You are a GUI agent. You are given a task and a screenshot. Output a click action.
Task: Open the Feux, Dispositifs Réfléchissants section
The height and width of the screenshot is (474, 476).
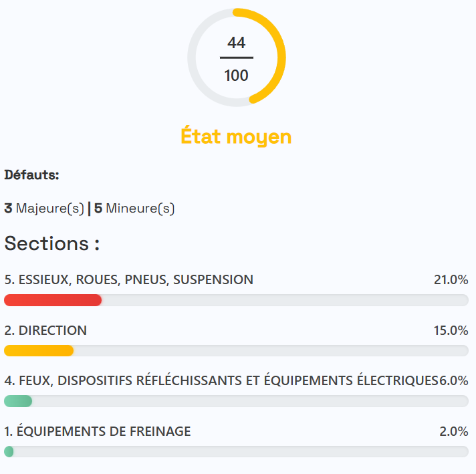221,380
